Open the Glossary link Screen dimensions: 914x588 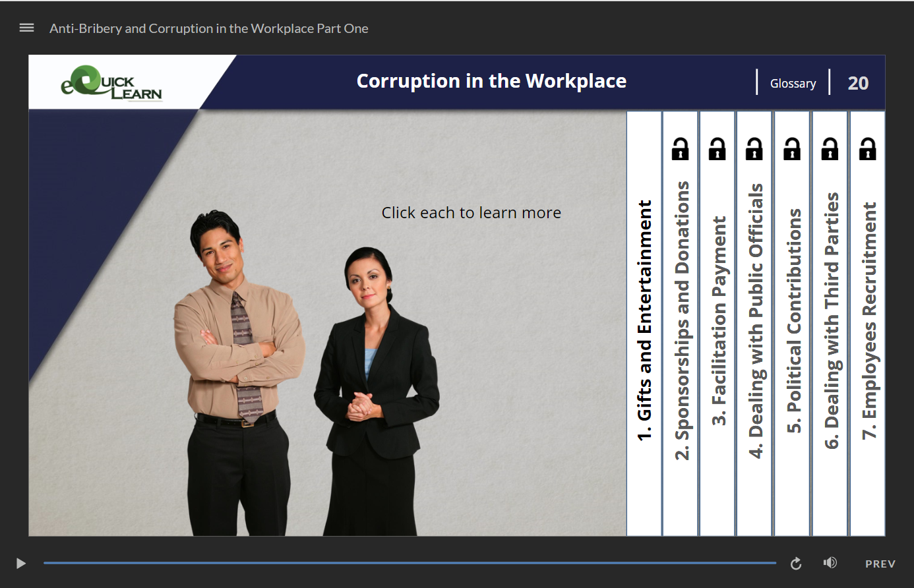tap(793, 84)
